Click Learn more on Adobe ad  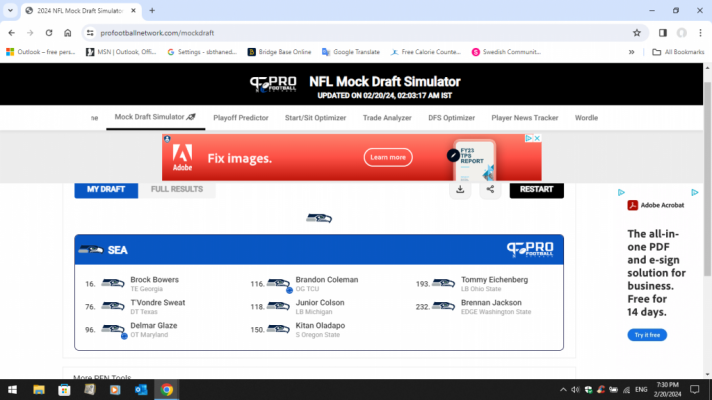pos(388,158)
